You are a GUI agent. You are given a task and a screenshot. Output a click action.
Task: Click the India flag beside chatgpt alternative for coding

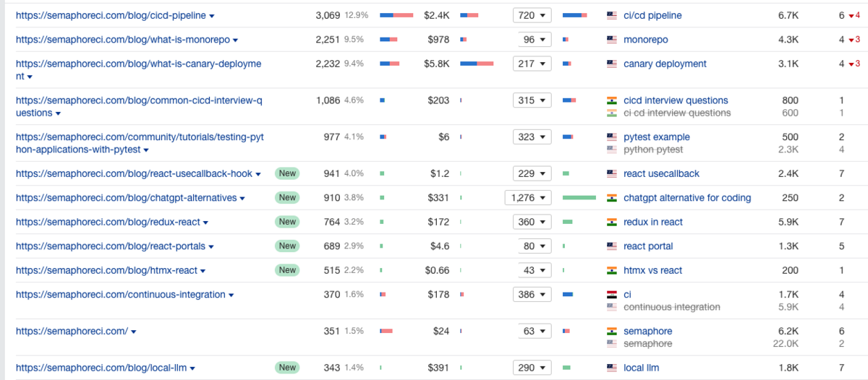(x=611, y=198)
